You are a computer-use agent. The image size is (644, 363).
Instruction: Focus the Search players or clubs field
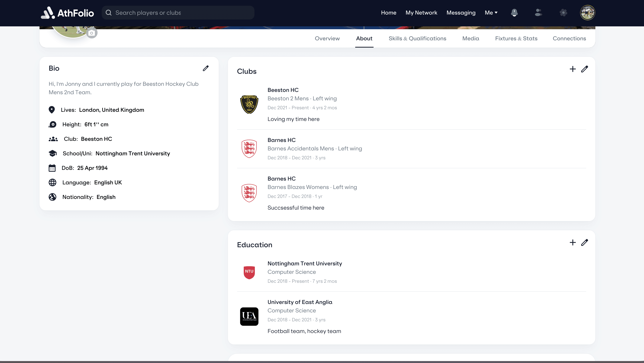tap(178, 12)
